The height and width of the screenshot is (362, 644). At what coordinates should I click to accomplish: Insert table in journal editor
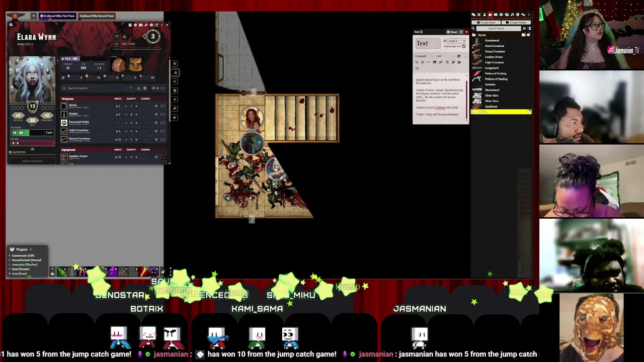(x=459, y=56)
